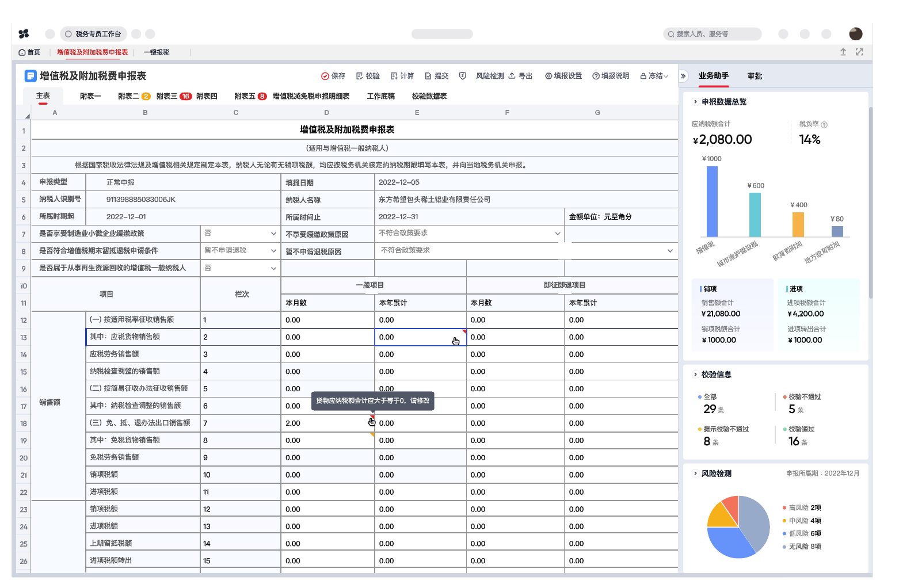Open 再生资源回收一般纳税人 dropdown
Viewport: 918px width, 588px height.
(x=240, y=268)
